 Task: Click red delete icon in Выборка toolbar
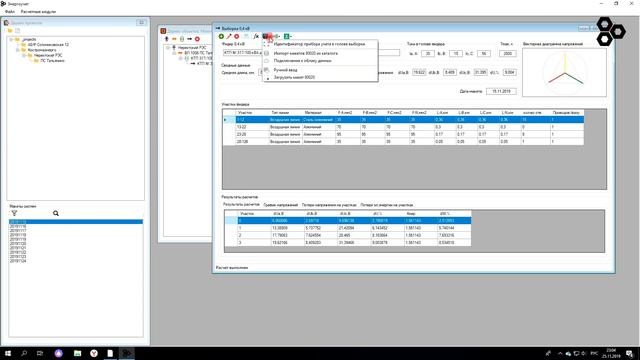point(237,36)
